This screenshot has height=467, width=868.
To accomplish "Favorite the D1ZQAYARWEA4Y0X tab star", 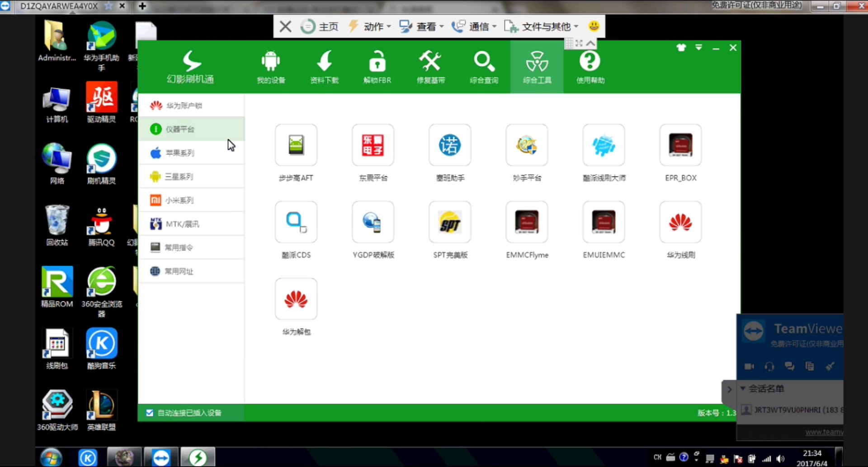I will 108,6.
